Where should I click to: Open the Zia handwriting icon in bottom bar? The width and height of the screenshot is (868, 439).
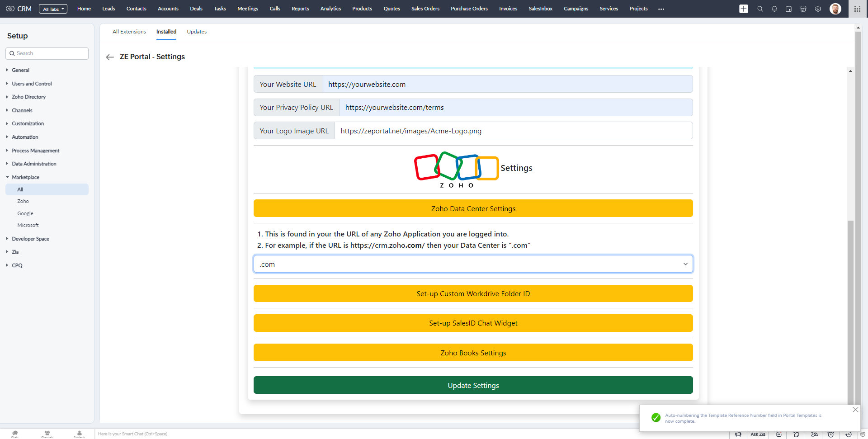tap(814, 434)
